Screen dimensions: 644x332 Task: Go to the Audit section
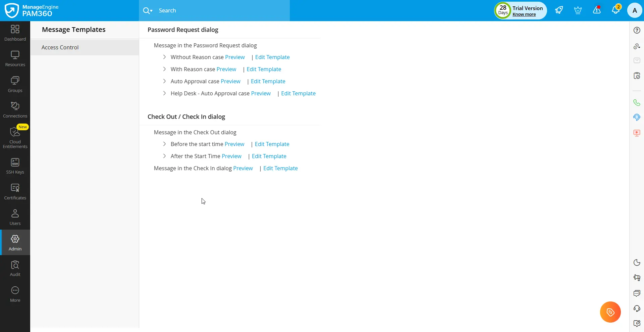click(x=15, y=269)
